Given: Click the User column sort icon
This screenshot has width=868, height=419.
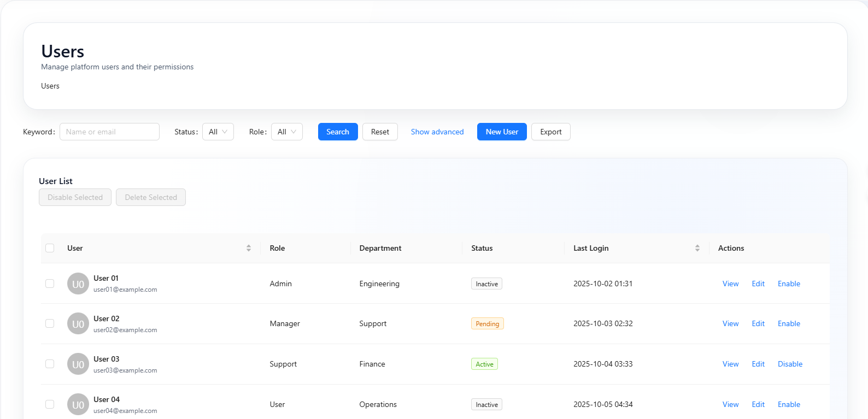Looking at the screenshot, I should pos(249,248).
